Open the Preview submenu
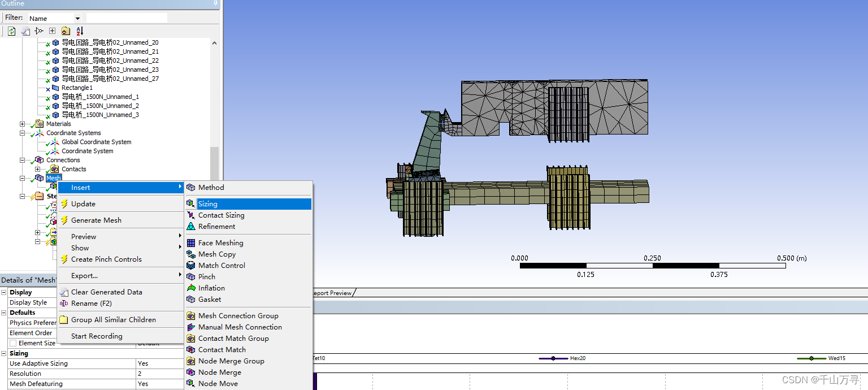 point(121,237)
